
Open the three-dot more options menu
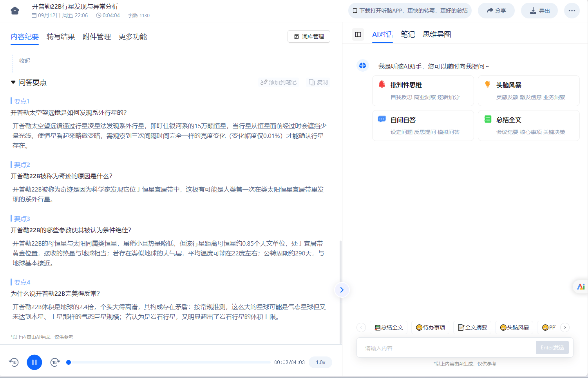pyautogui.click(x=572, y=11)
